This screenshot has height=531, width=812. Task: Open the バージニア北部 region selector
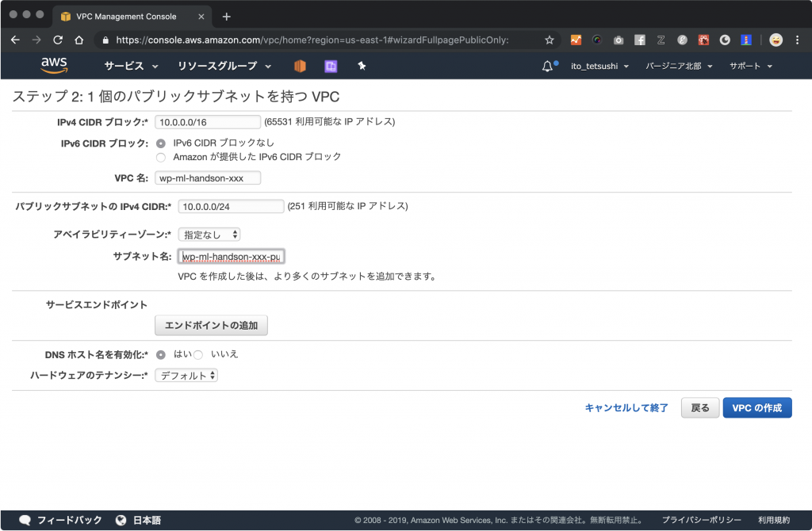pyautogui.click(x=679, y=66)
